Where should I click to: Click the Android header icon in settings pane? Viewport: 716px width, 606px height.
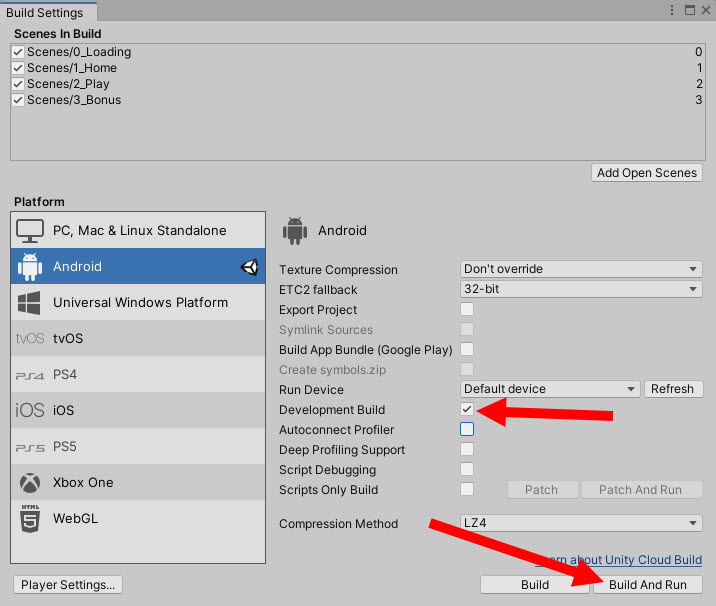295,231
